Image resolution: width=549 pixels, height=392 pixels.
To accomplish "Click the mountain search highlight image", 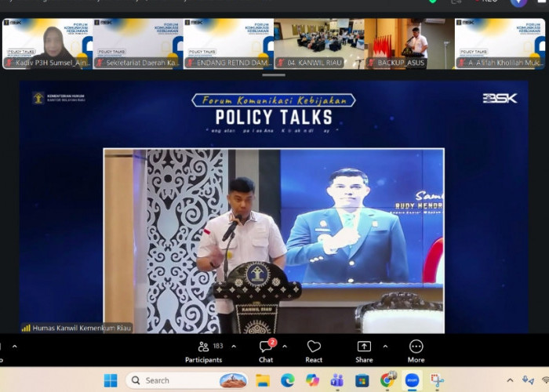I will [x=233, y=381].
